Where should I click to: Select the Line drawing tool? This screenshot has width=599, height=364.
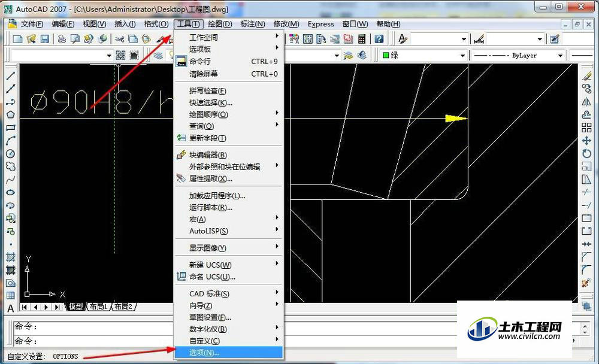pos(10,75)
